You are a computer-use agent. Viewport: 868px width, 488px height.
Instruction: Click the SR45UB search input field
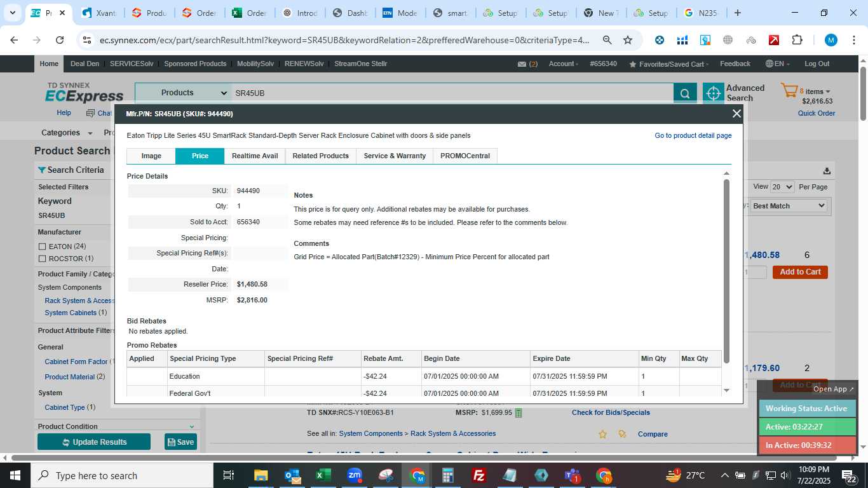(x=452, y=93)
